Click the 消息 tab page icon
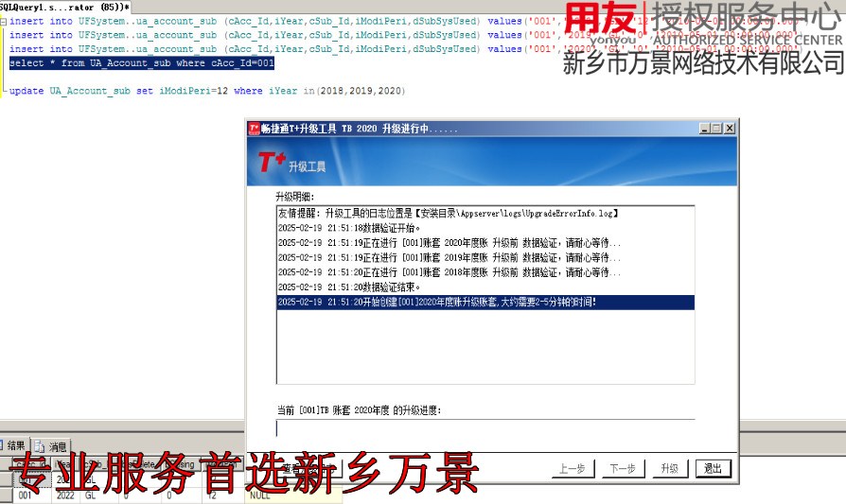The width and height of the screenshot is (846, 504). click(x=40, y=446)
